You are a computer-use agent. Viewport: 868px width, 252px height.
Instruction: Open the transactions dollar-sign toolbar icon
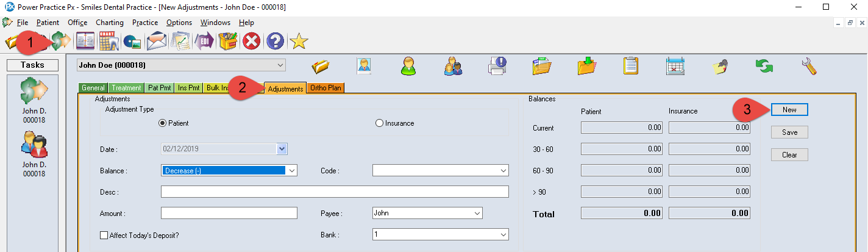[60, 41]
